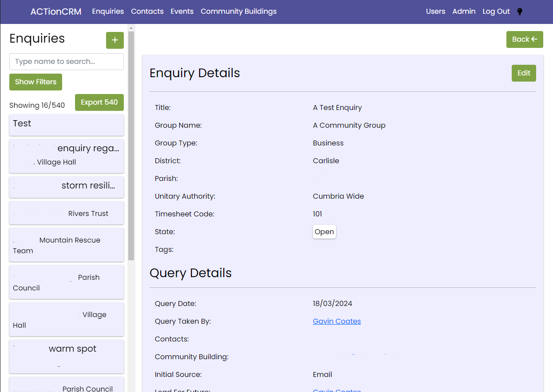This screenshot has height=392, width=553.
Task: Open the Rivers Trust enquiry card
Action: (67, 213)
